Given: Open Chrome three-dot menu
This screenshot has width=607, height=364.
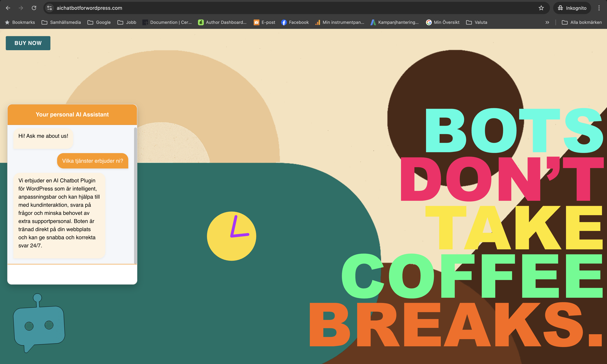Looking at the screenshot, I should 599,8.
